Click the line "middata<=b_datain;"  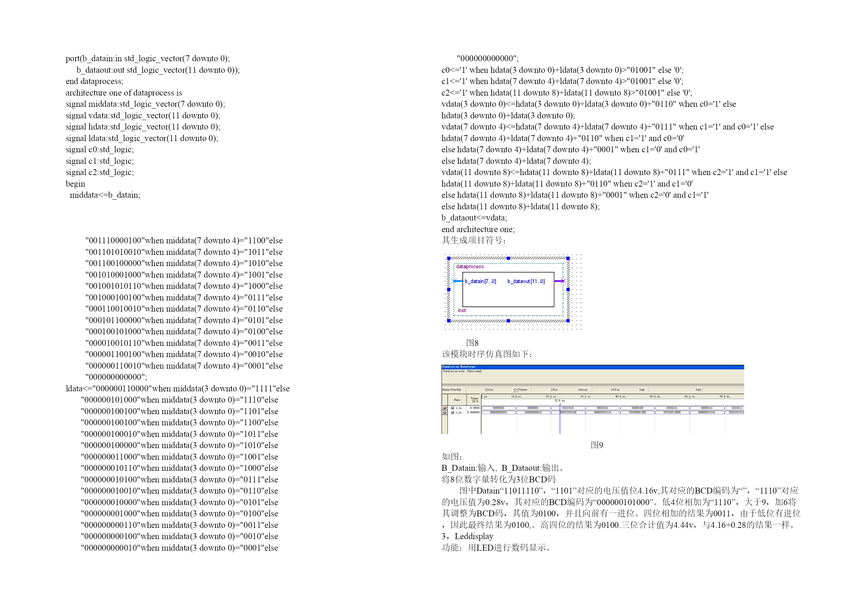pyautogui.click(x=105, y=195)
